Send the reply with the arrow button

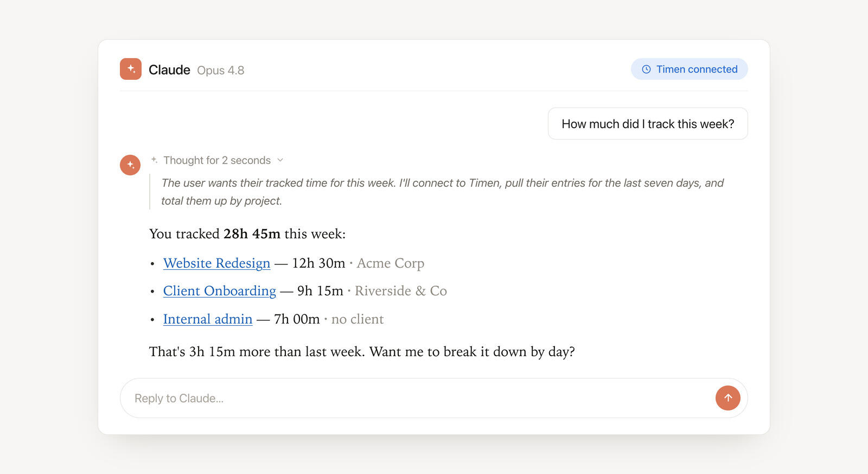(728, 398)
